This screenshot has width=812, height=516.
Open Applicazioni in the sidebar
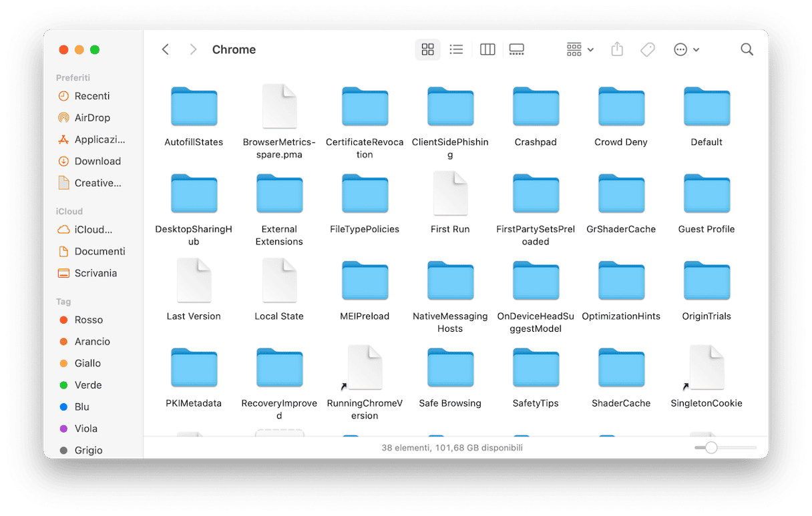tap(92, 140)
